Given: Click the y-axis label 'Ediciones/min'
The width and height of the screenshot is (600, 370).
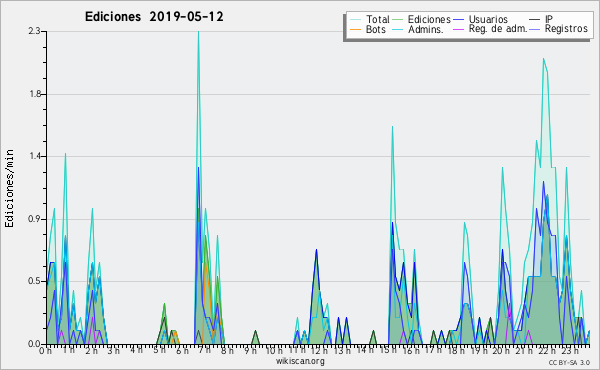Looking at the screenshot, I should point(9,188).
